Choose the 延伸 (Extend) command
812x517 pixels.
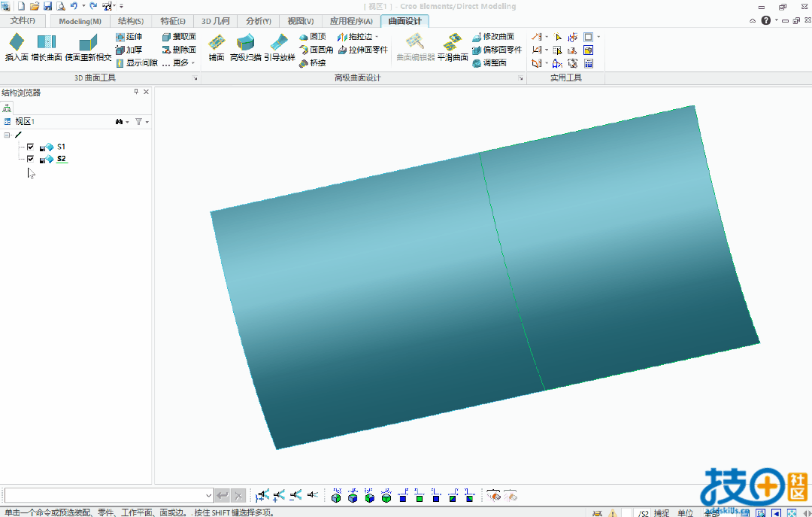(x=129, y=37)
